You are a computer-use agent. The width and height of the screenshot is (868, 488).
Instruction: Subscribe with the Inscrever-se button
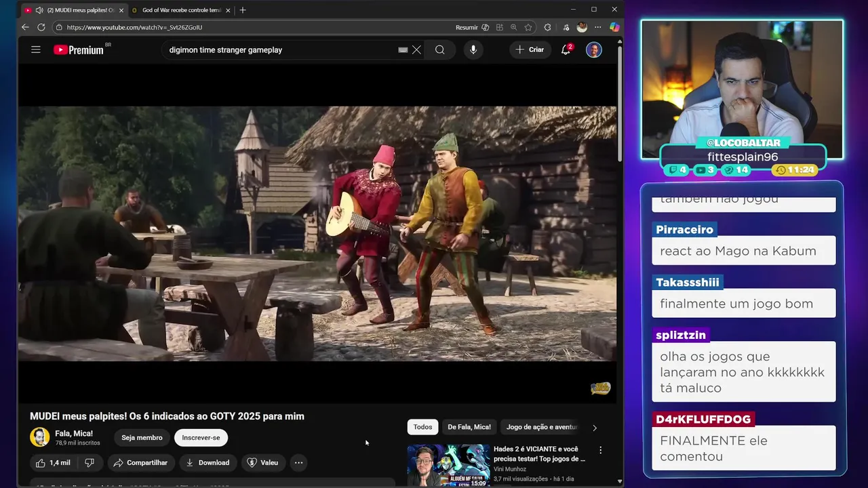[201, 438]
